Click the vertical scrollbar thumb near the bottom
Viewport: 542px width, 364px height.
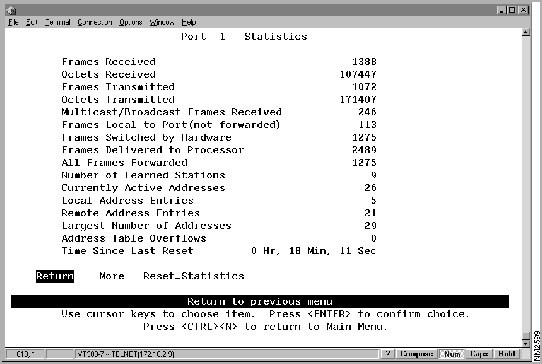[526, 336]
